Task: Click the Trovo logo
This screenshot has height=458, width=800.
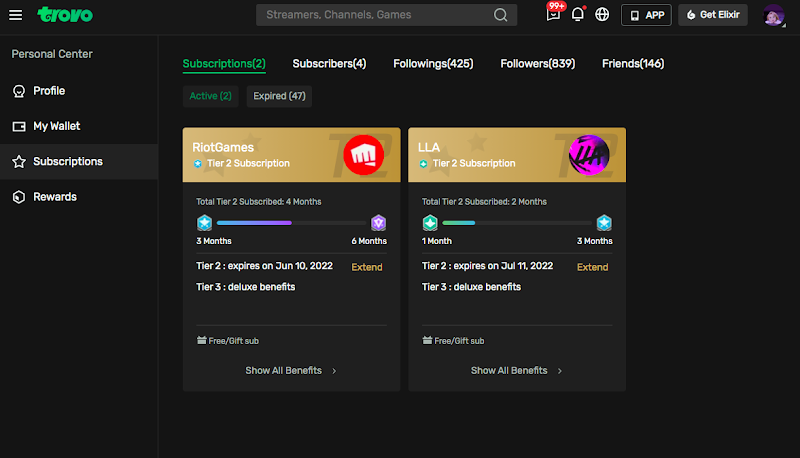Action: 65,15
